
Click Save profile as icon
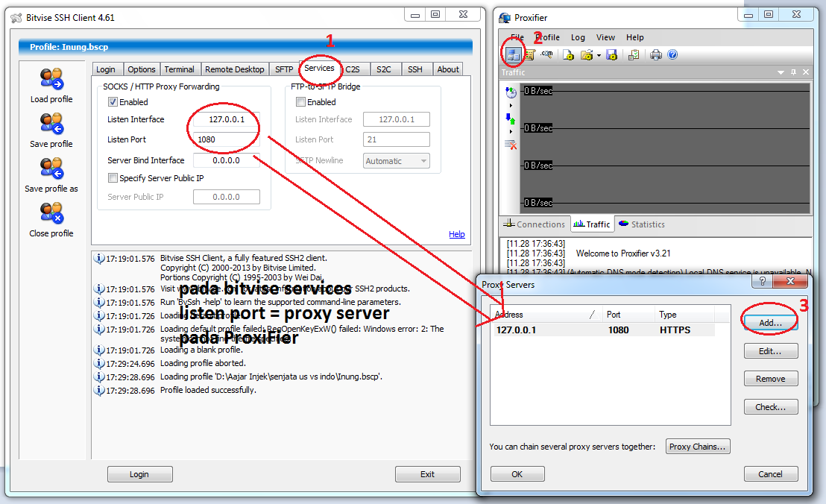click(51, 168)
